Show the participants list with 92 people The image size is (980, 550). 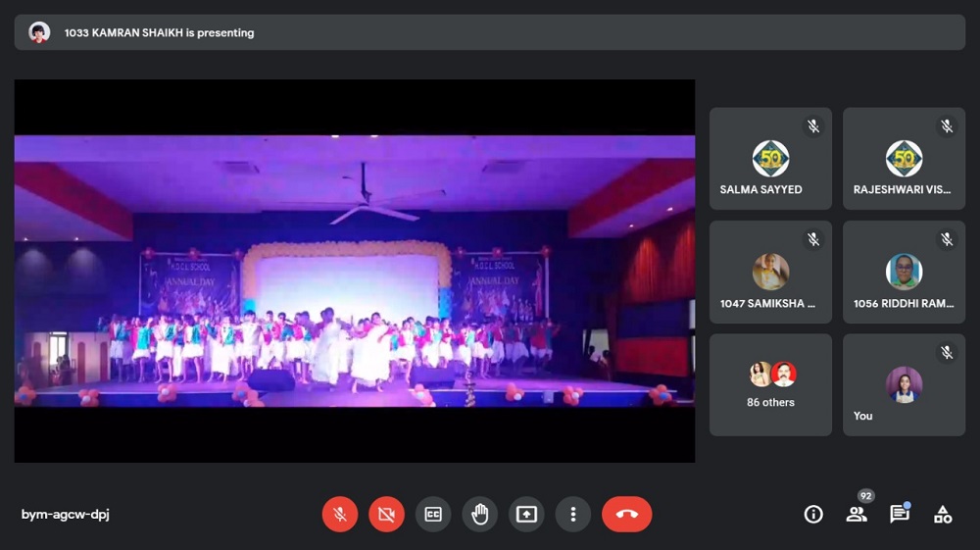tap(857, 514)
